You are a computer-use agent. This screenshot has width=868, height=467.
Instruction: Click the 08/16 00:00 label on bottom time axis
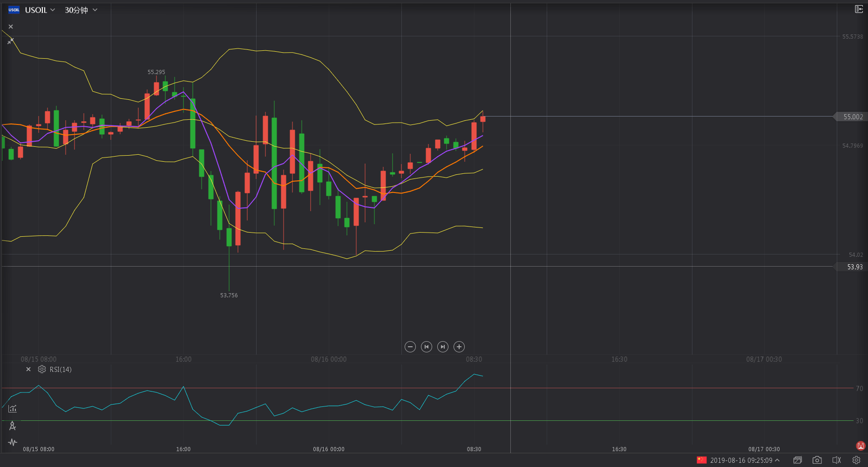pyautogui.click(x=329, y=449)
